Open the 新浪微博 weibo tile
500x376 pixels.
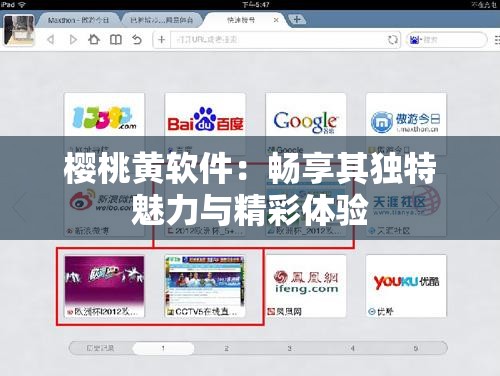105,205
